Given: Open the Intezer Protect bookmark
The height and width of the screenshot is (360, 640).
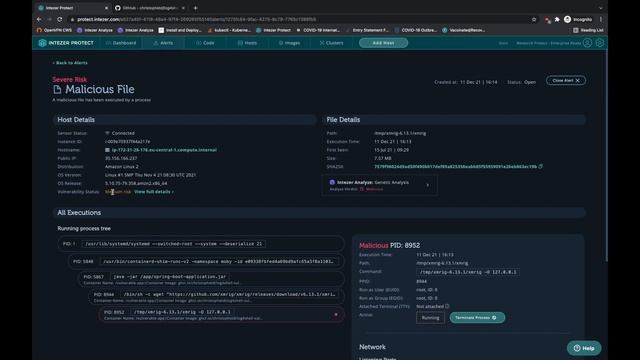Looking at the screenshot, I should point(273,30).
